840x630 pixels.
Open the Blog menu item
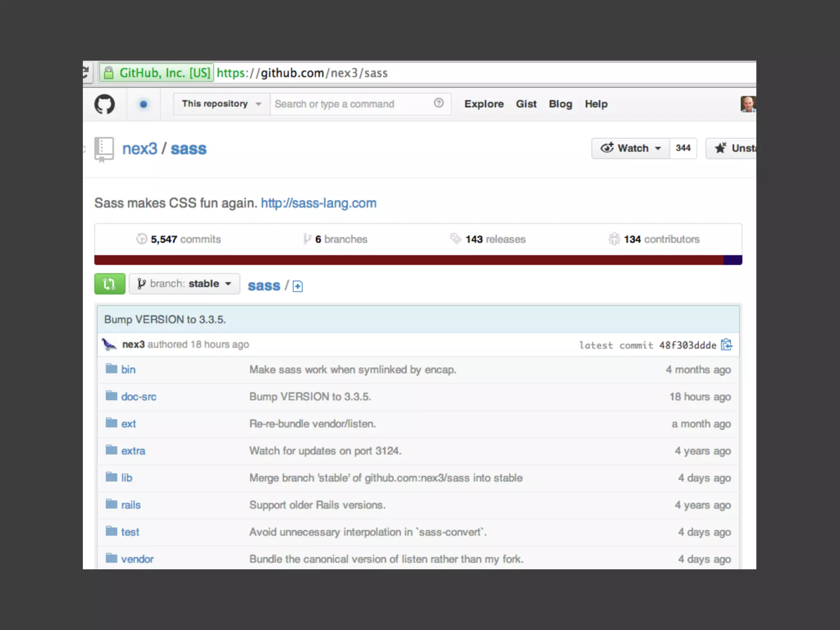pyautogui.click(x=561, y=104)
